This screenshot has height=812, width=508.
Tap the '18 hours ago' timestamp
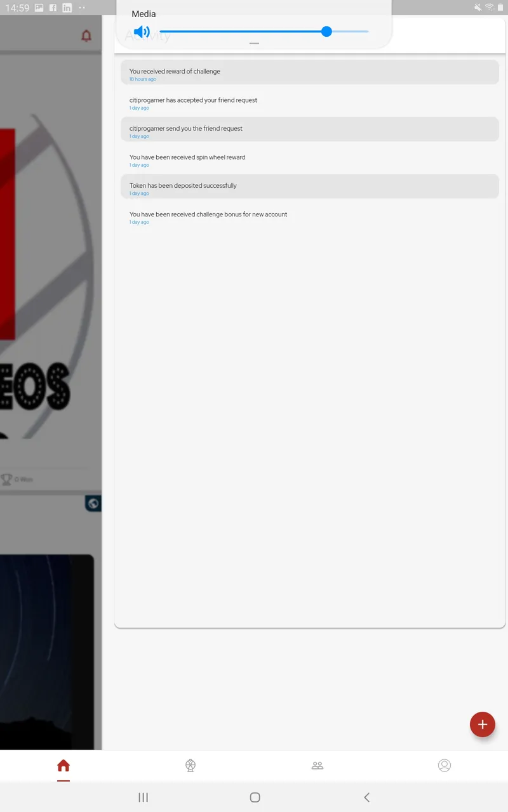143,79
